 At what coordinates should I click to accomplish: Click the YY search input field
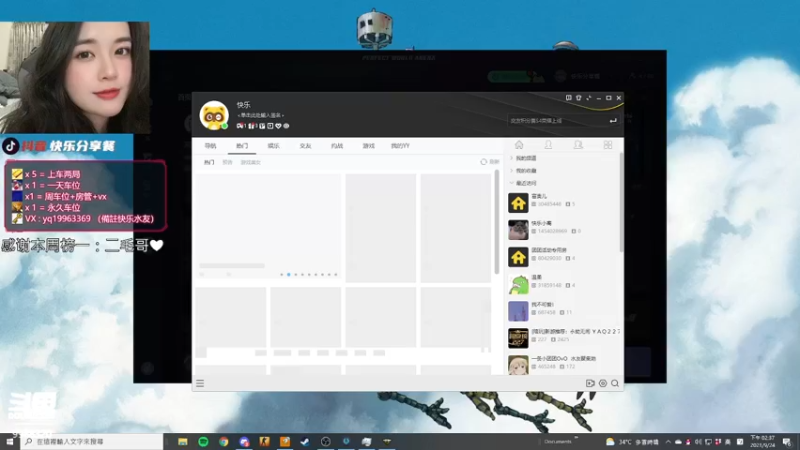[557, 121]
